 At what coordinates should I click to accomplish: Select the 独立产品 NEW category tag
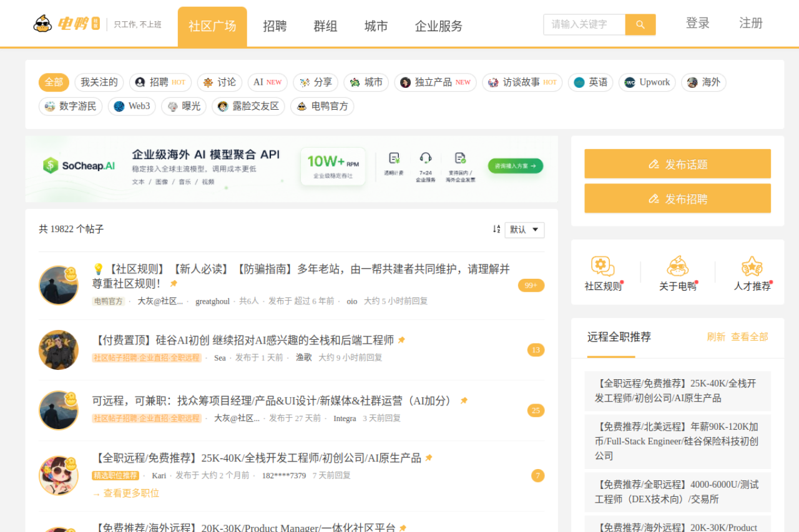click(x=435, y=82)
